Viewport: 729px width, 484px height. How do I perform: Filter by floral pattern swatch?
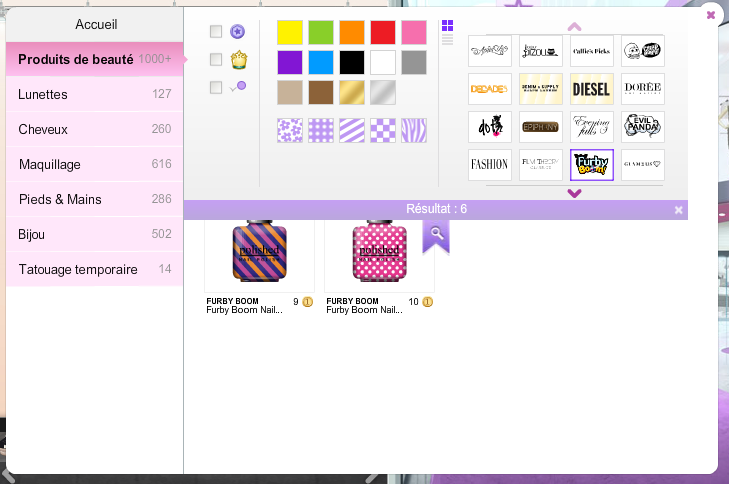[290, 130]
